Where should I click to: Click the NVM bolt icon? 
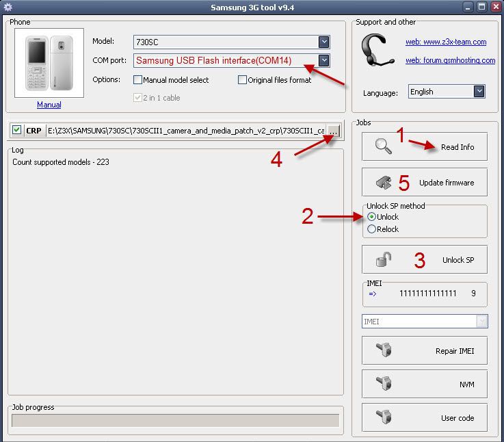point(384,383)
